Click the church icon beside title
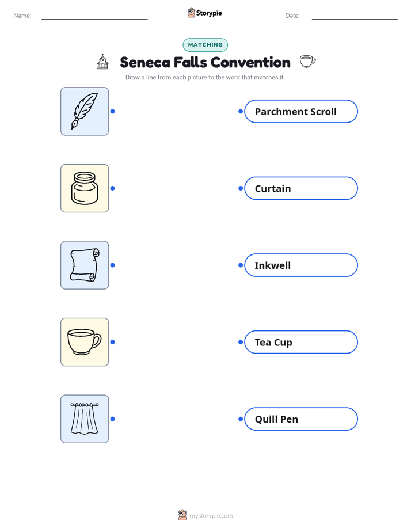411x532 pixels. [x=102, y=62]
